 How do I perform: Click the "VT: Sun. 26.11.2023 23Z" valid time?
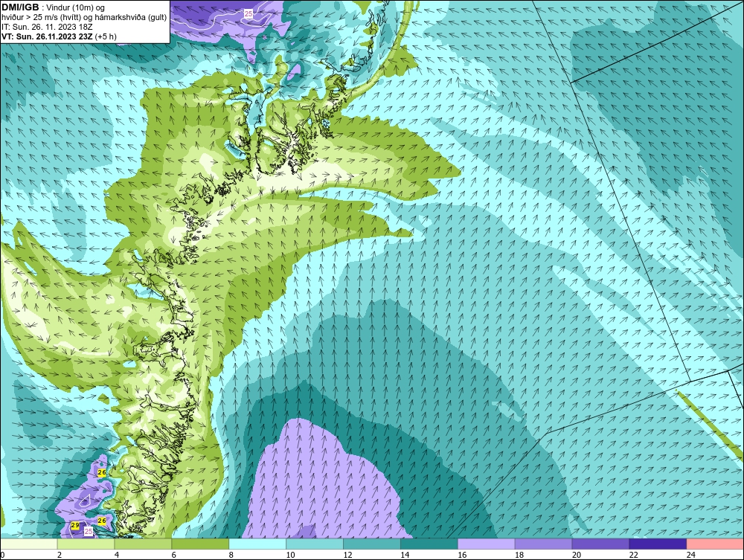[47, 36]
